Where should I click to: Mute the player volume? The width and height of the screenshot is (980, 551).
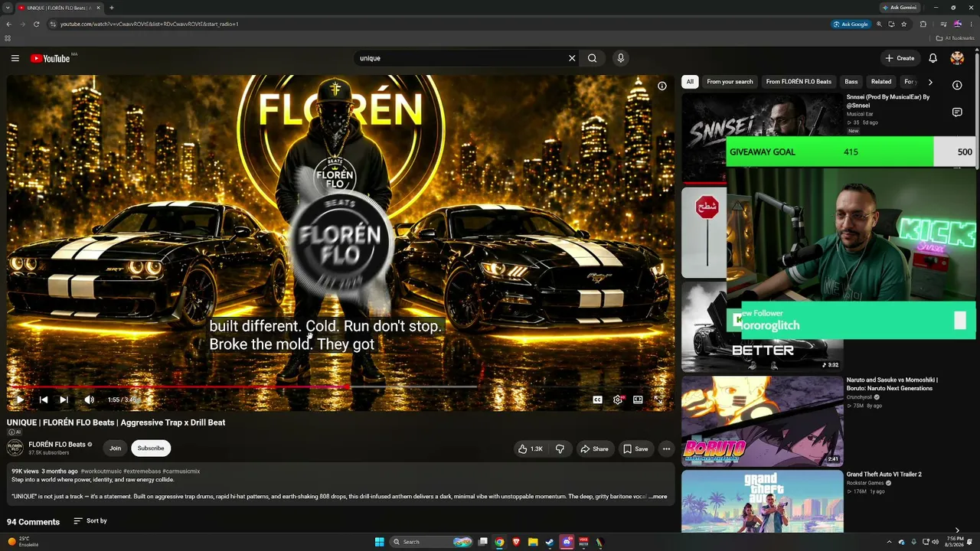tap(89, 399)
